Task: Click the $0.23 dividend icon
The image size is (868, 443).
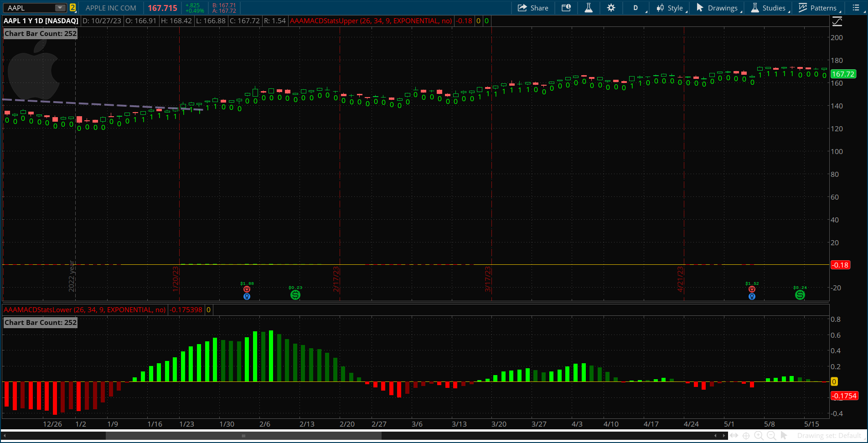Action: coord(295,295)
